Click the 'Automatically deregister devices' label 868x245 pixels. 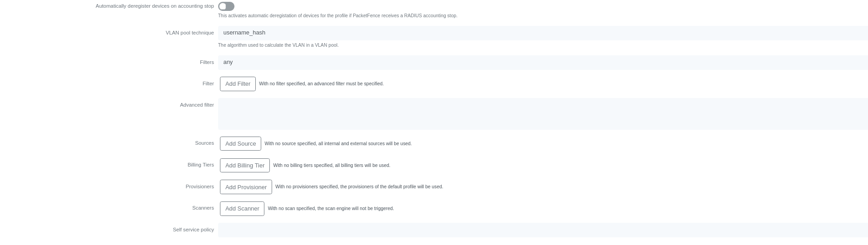tap(155, 6)
